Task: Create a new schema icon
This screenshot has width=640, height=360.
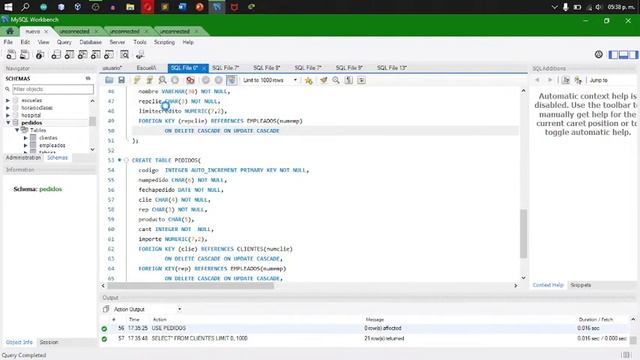Action: coord(56,55)
